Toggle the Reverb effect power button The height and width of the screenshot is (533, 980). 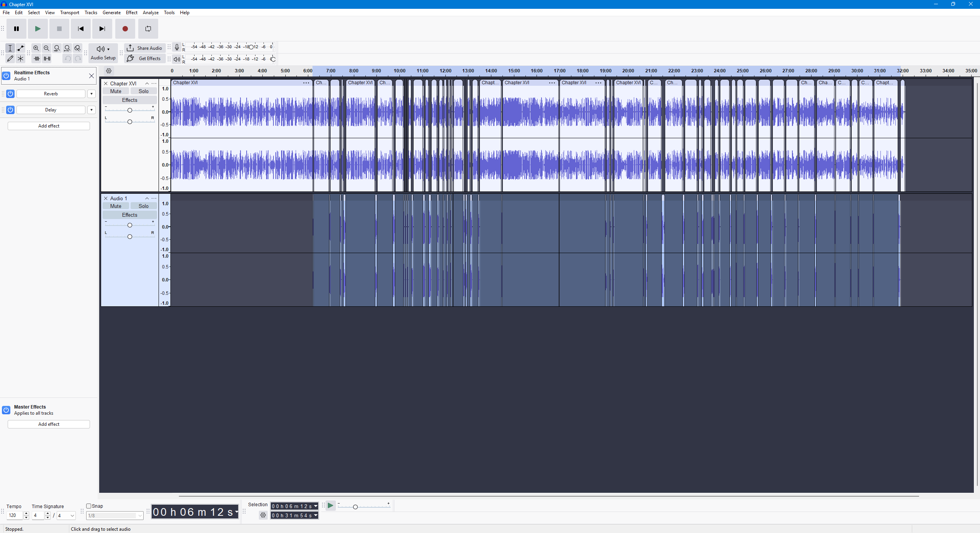pyautogui.click(x=10, y=94)
